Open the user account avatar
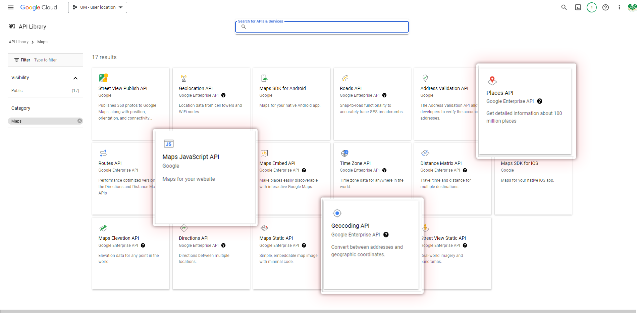644x313 pixels. click(x=633, y=7)
